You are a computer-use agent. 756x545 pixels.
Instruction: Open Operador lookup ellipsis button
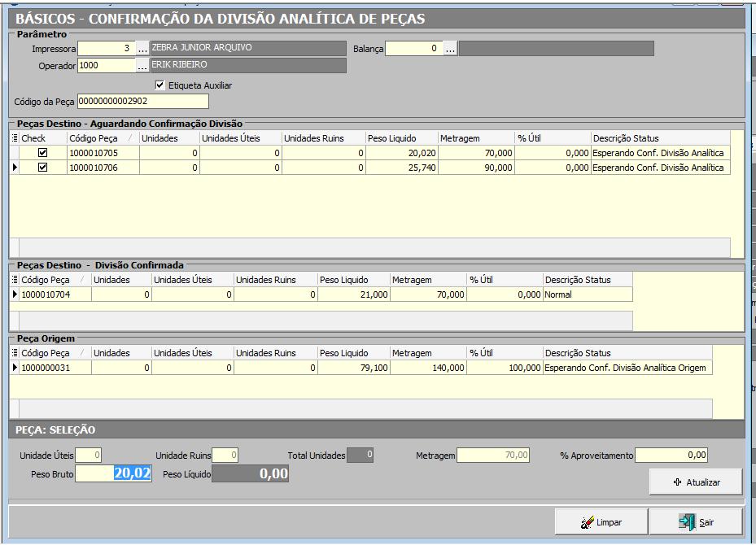[142, 66]
